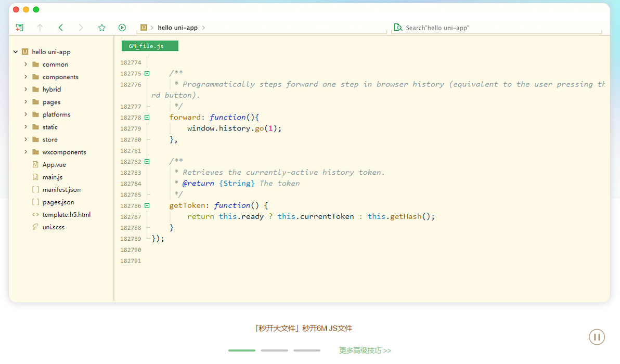Click the Vue file icon of App.vue
The width and height of the screenshot is (620, 364).
(x=35, y=164)
